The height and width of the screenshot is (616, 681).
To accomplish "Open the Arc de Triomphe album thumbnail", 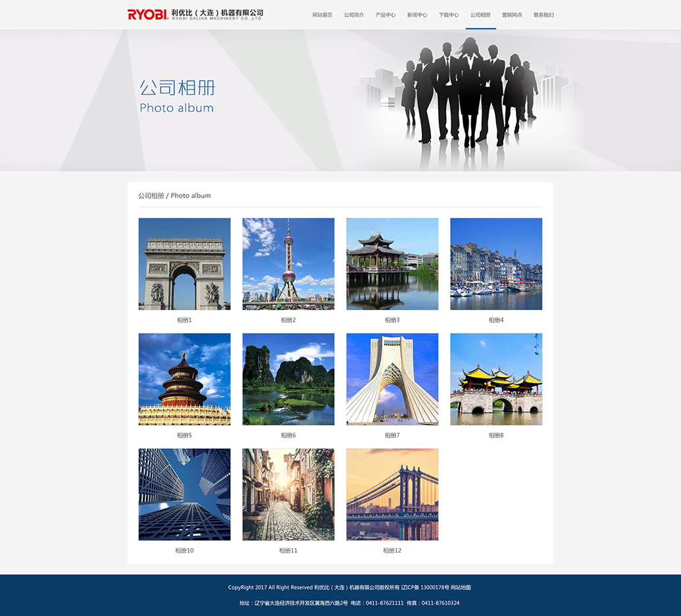I will click(184, 264).
